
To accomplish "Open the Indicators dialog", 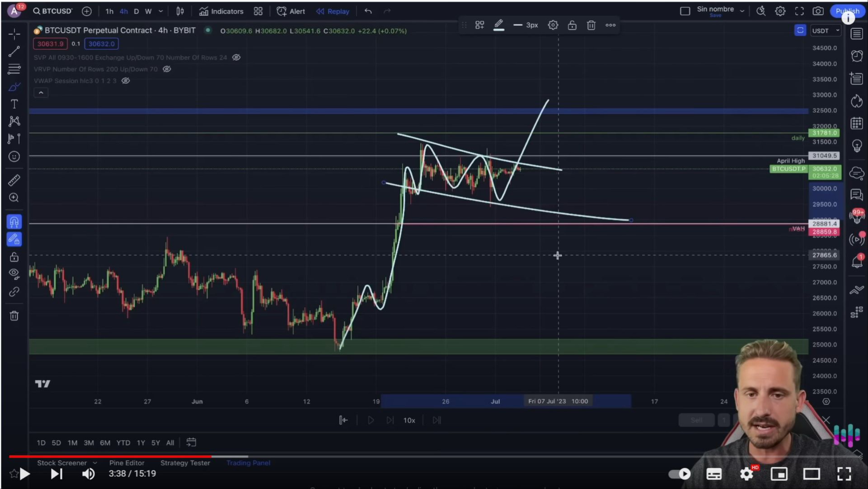I will click(x=221, y=11).
